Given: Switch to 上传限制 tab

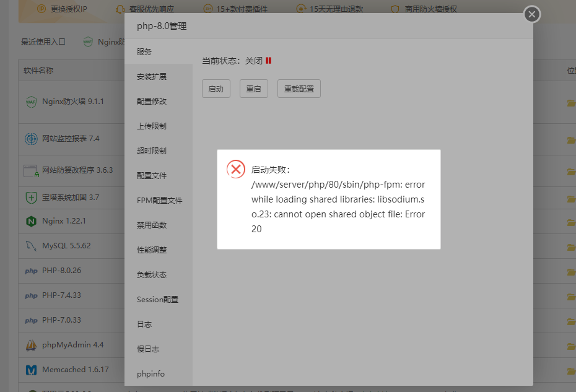Looking at the screenshot, I should 159,126.
